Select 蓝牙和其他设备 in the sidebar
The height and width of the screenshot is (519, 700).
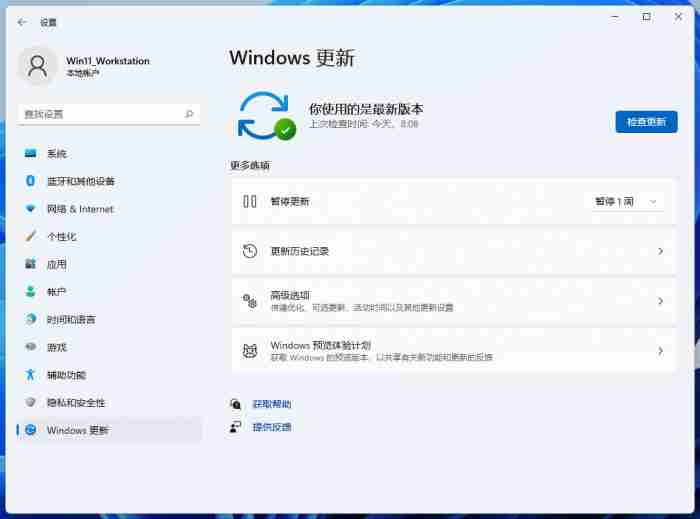tap(109, 181)
